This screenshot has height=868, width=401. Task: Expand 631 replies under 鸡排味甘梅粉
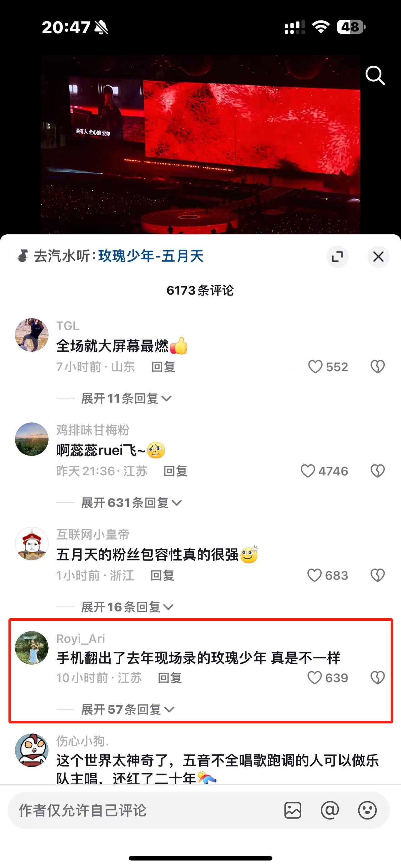click(x=132, y=503)
